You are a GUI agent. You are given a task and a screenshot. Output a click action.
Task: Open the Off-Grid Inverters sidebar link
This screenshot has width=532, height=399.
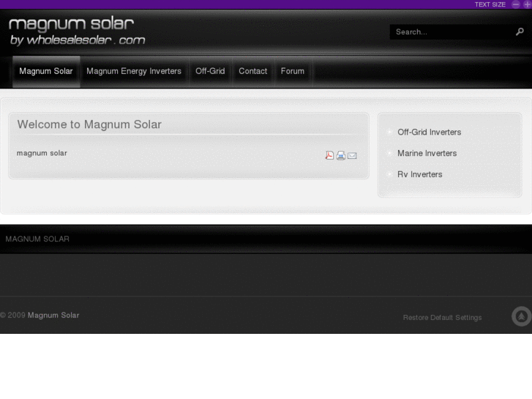(429, 133)
